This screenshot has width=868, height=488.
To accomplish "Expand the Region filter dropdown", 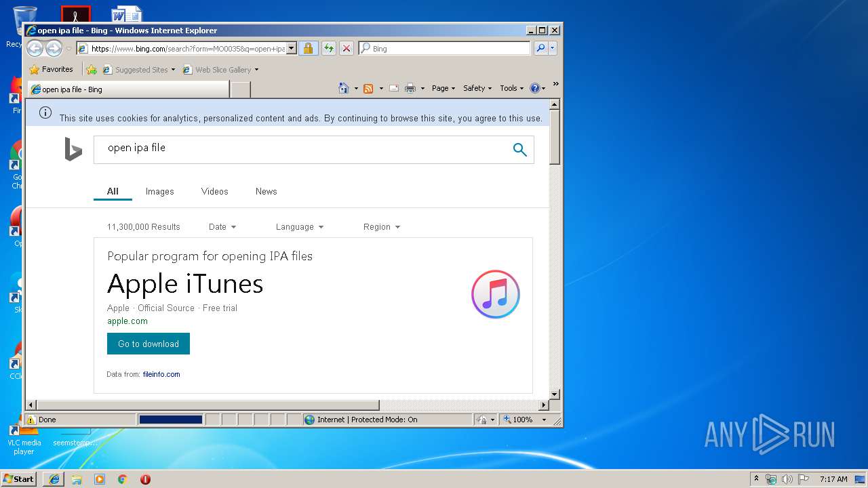I will (x=382, y=226).
